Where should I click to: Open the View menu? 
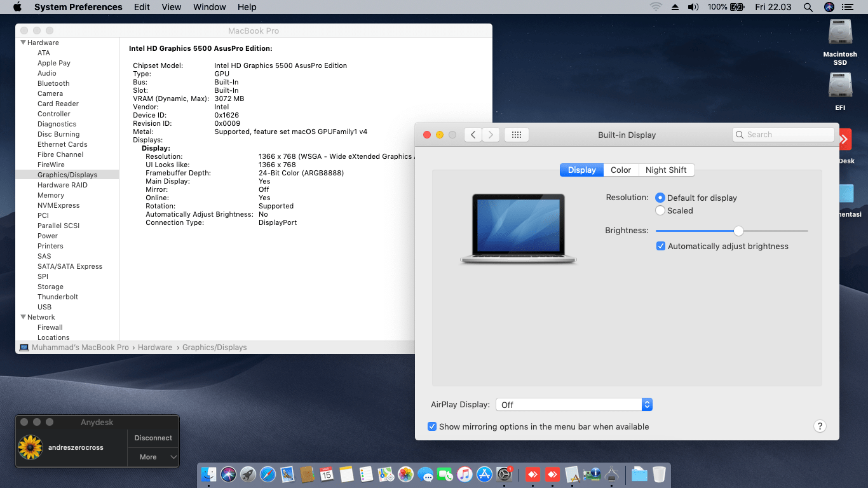click(172, 7)
